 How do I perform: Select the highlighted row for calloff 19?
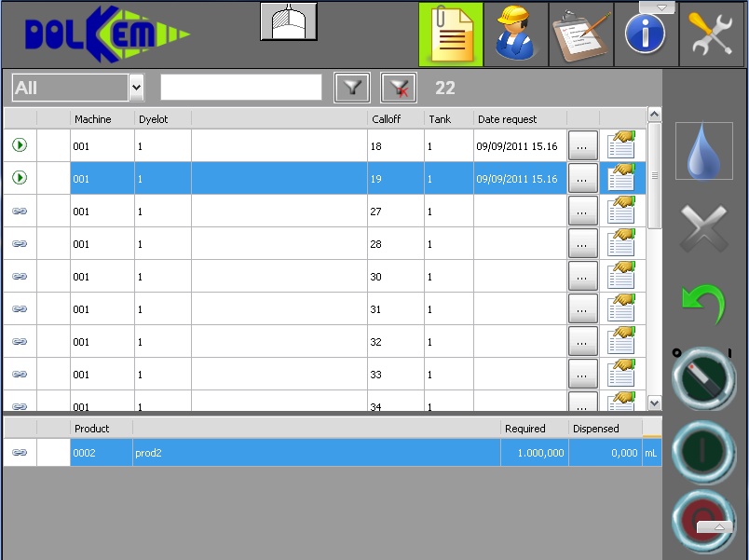tap(279, 178)
